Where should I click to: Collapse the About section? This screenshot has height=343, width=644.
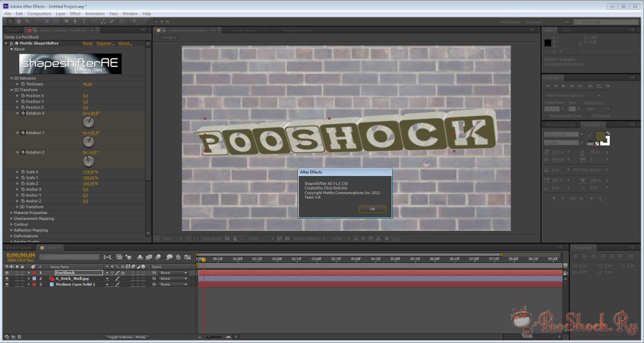pyautogui.click(x=12, y=49)
